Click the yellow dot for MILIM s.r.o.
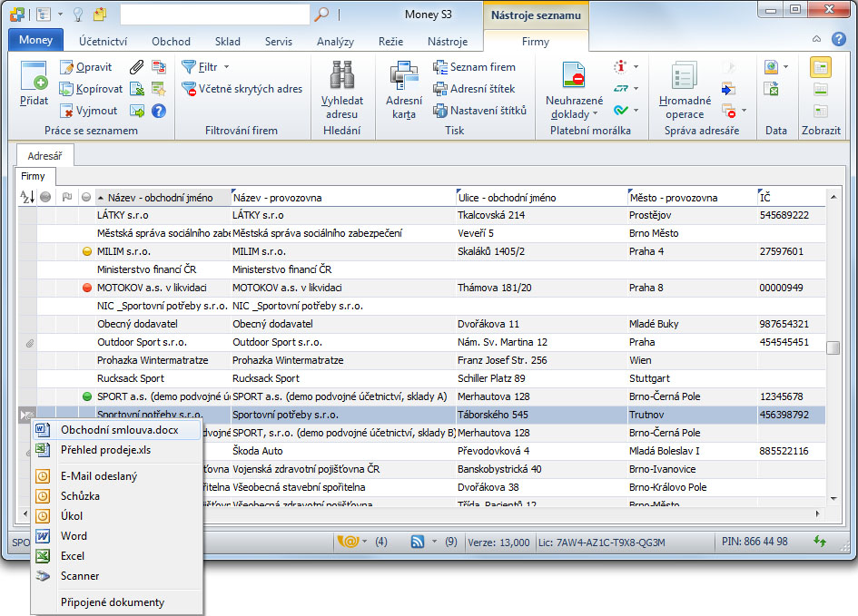 [86, 251]
